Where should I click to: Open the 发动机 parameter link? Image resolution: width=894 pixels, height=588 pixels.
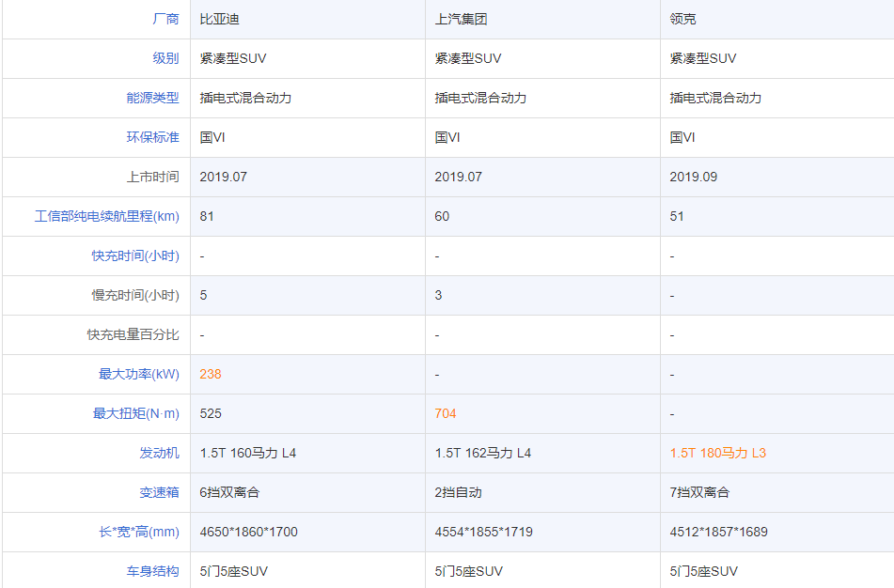click(159, 453)
